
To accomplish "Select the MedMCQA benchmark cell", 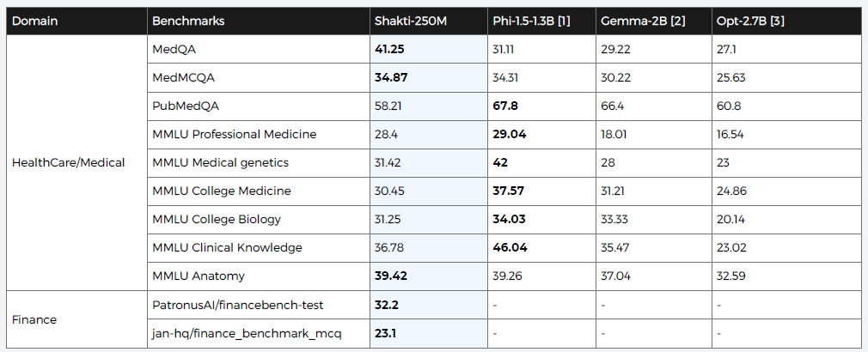I will pos(183,77).
